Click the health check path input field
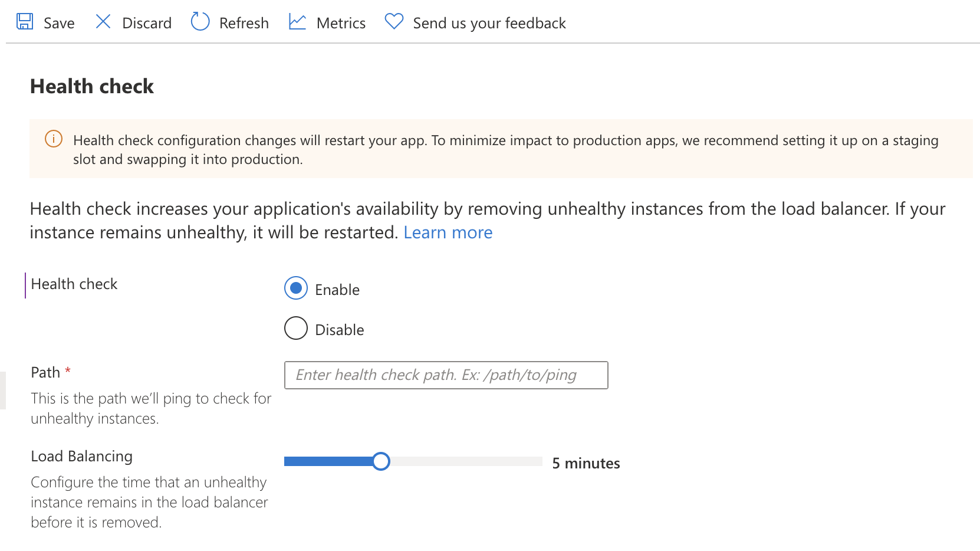 pos(446,375)
